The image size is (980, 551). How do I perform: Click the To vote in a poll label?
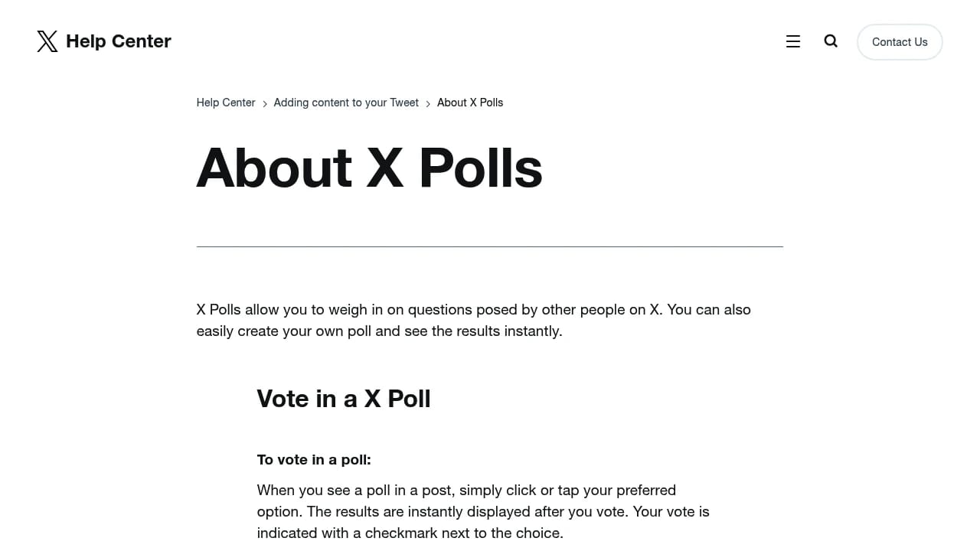[313, 459]
